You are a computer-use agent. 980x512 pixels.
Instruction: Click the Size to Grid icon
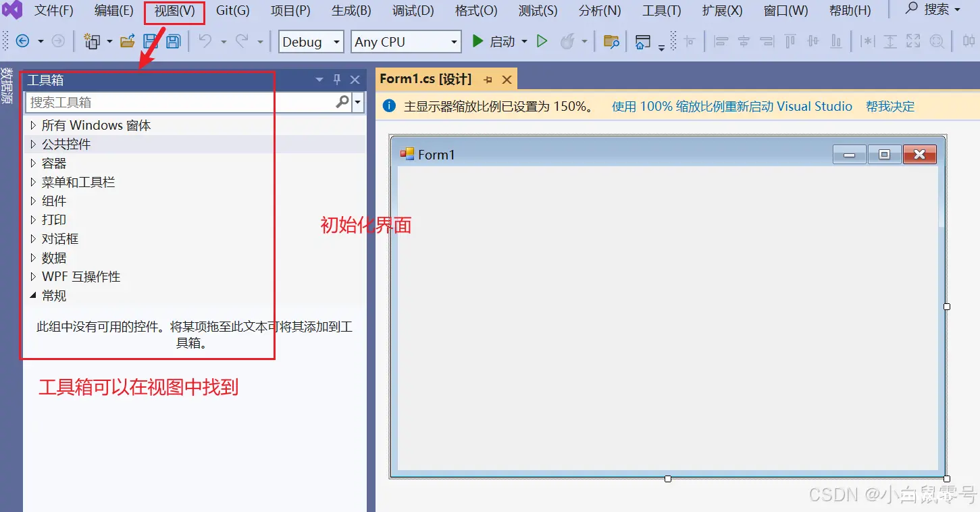pyautogui.click(x=937, y=41)
